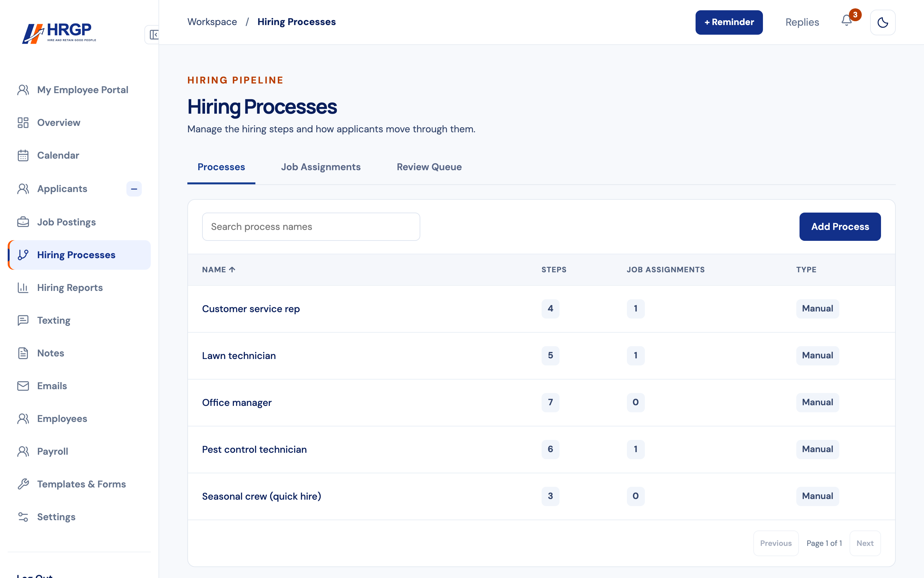The height and width of the screenshot is (578, 924).
Task: Click the Emails envelope icon
Action: [x=23, y=386]
